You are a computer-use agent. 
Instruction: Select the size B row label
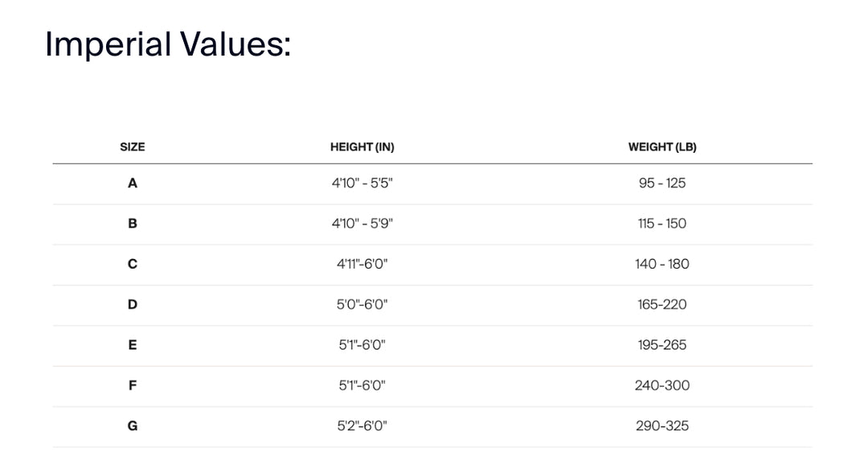click(x=133, y=224)
